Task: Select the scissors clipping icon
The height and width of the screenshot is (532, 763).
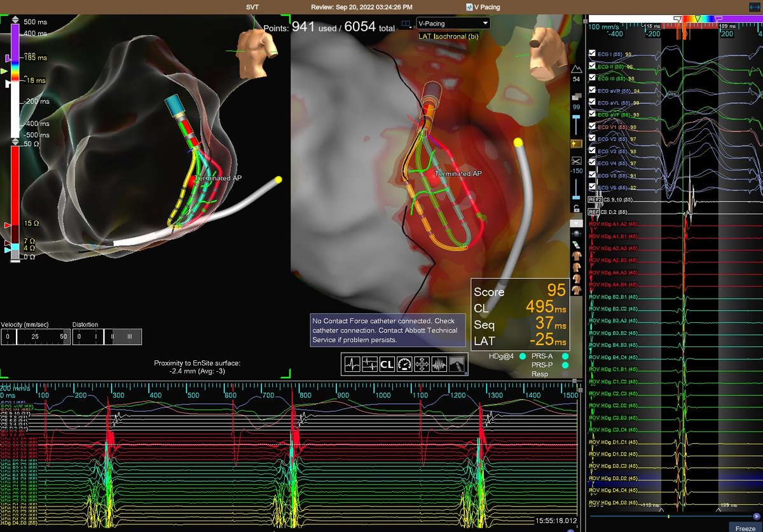Action: pos(577,161)
